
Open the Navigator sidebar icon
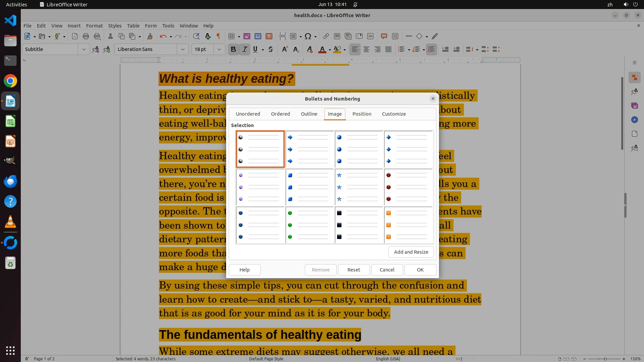click(x=634, y=120)
